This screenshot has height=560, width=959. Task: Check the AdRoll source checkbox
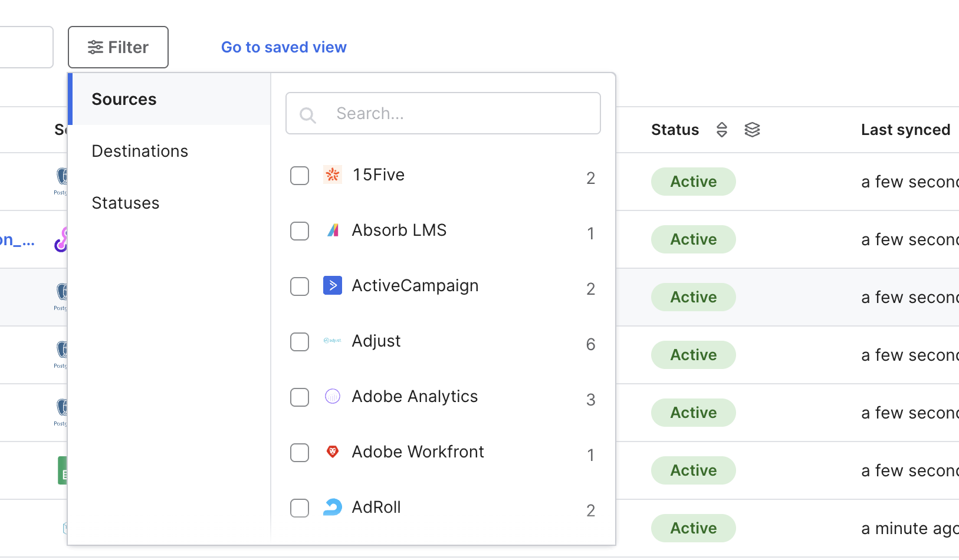300,508
